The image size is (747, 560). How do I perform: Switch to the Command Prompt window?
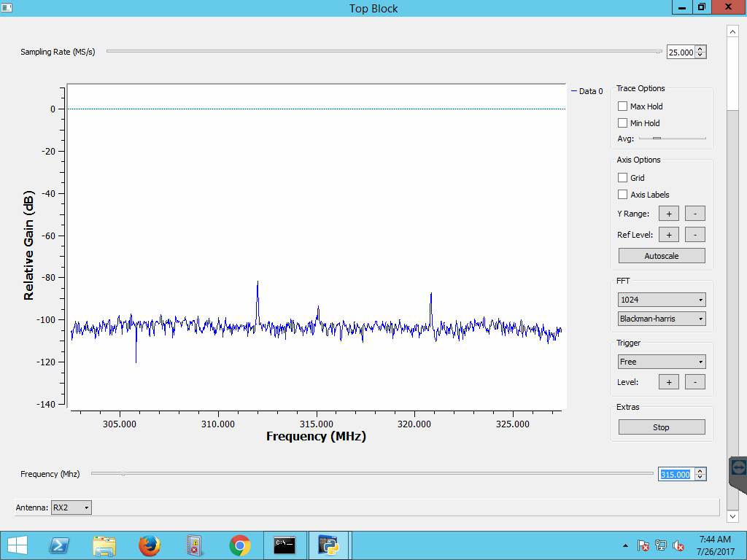285,545
